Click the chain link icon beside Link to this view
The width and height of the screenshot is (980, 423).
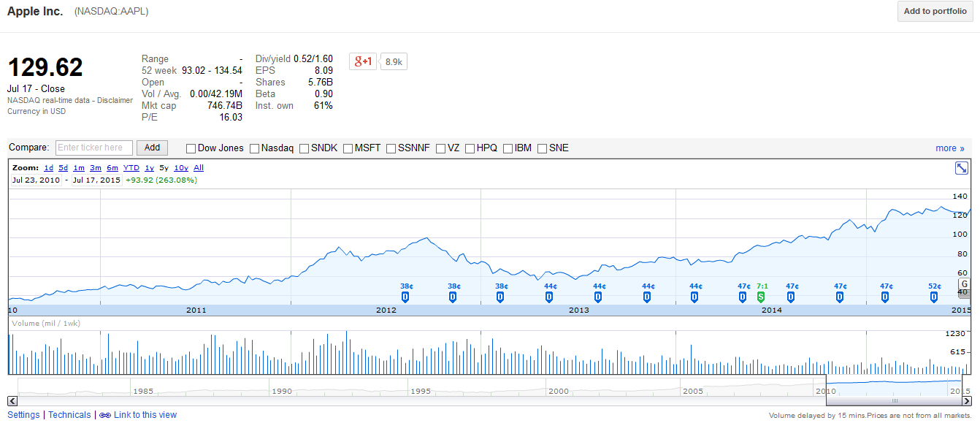[x=105, y=415]
